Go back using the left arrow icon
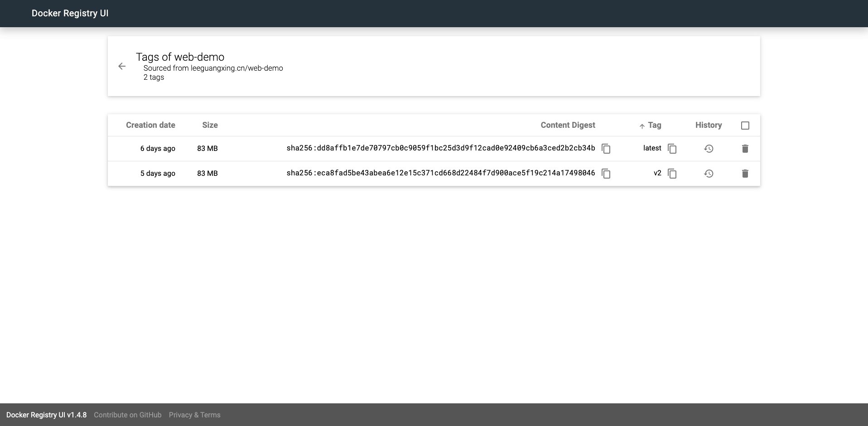This screenshot has height=426, width=868. coord(122,66)
